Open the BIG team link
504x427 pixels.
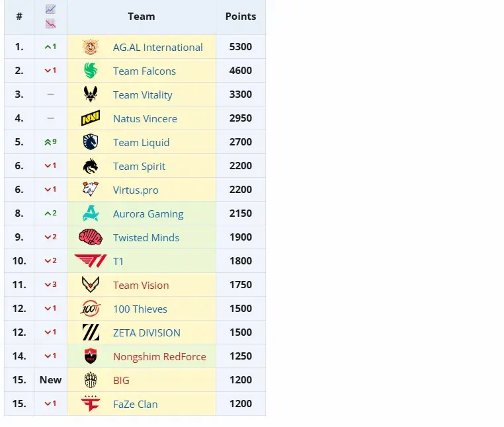121,380
